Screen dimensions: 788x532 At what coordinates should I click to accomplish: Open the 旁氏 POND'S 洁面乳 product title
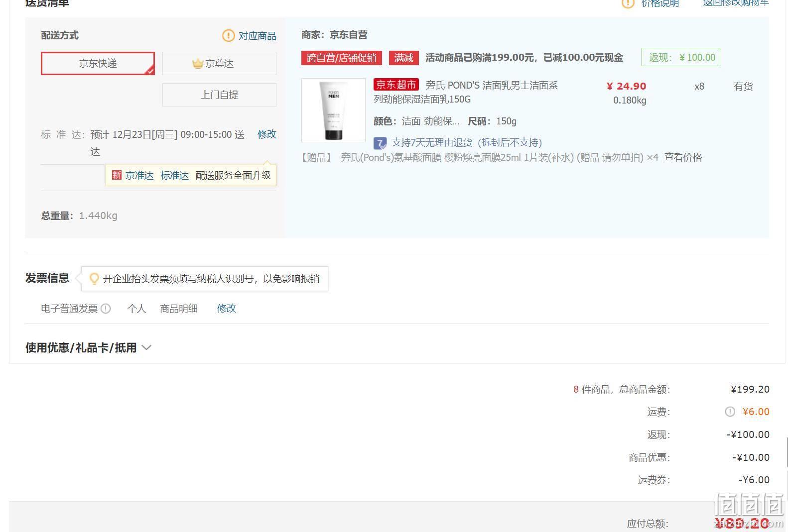(x=466, y=92)
